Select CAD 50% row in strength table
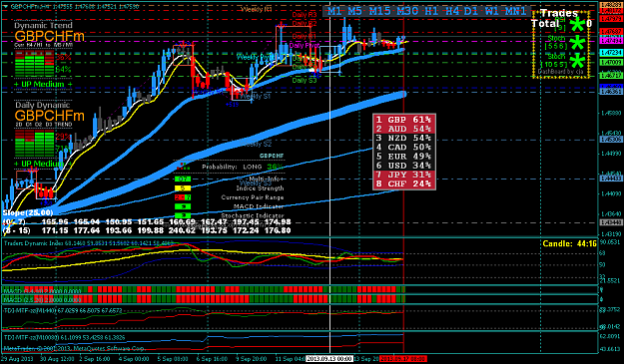 point(404,147)
